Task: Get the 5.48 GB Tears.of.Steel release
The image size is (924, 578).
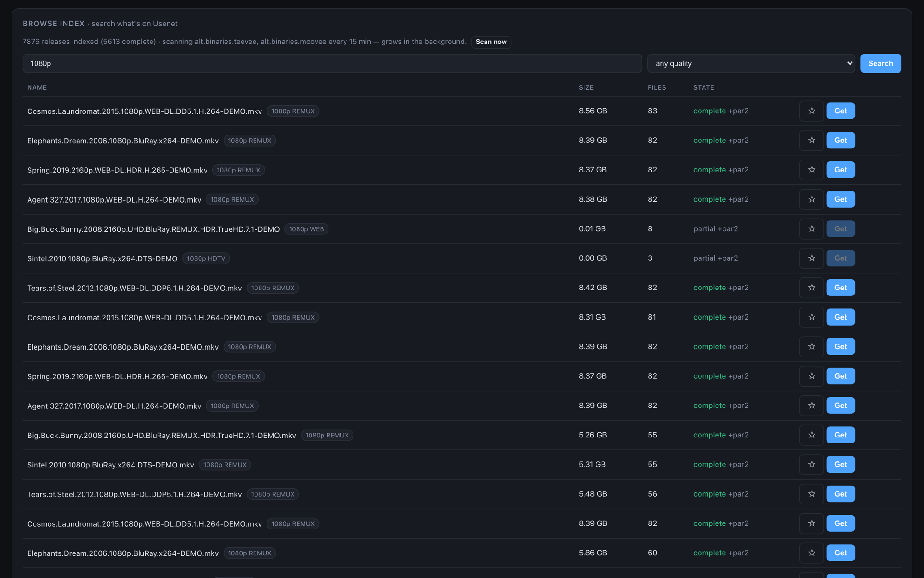Action: click(x=840, y=494)
